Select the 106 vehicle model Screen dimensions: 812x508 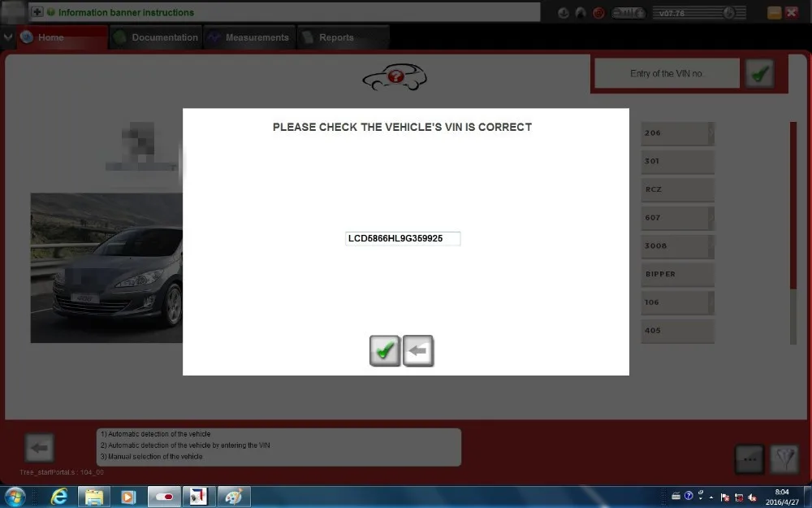(677, 302)
